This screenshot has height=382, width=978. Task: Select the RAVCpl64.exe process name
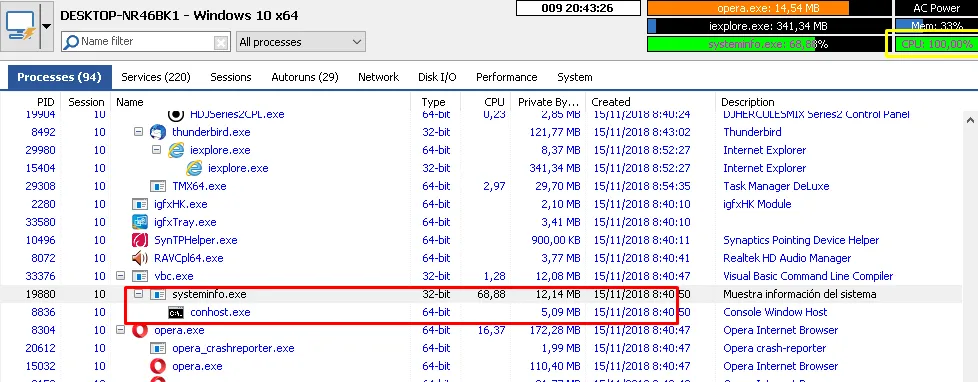pos(188,258)
